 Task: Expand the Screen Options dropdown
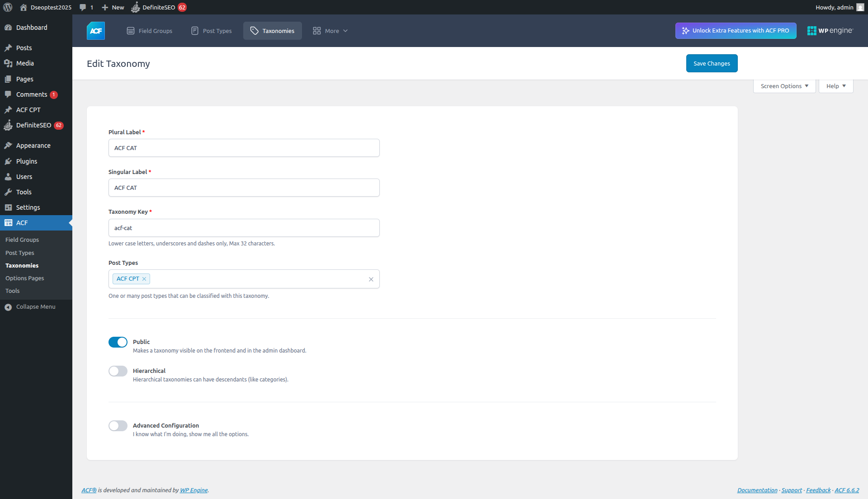click(x=784, y=86)
